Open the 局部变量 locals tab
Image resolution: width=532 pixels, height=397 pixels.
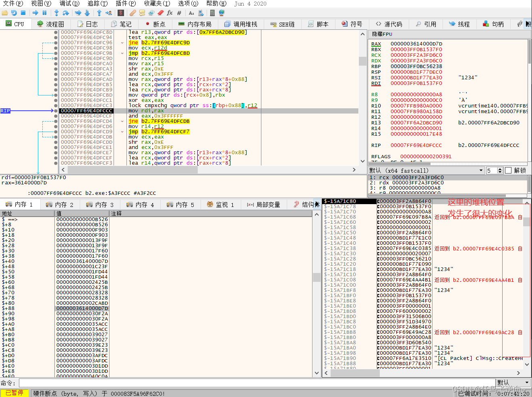pyautogui.click(x=263, y=205)
